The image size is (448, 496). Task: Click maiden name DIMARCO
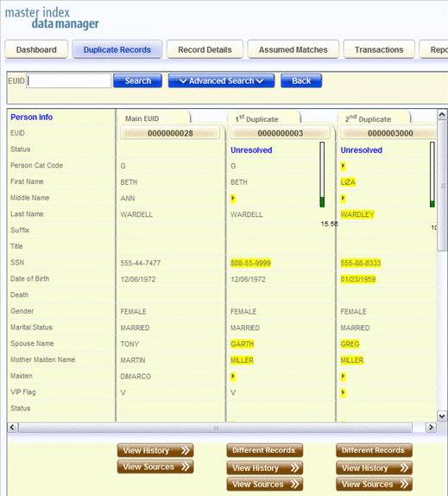pos(136,377)
